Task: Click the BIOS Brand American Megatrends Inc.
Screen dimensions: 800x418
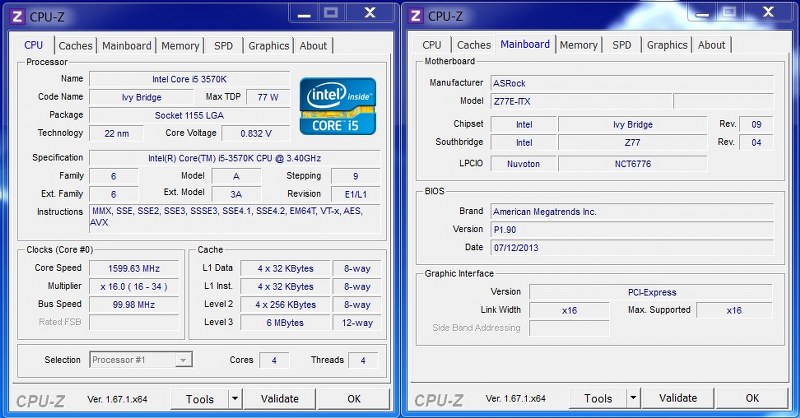Action: pos(632,211)
